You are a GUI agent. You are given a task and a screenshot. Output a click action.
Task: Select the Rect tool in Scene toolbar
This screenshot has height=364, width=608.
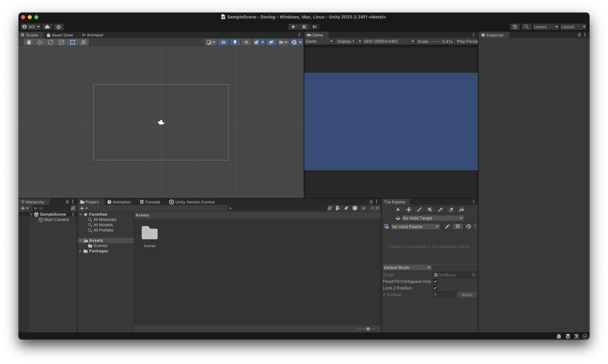pyautogui.click(x=72, y=42)
